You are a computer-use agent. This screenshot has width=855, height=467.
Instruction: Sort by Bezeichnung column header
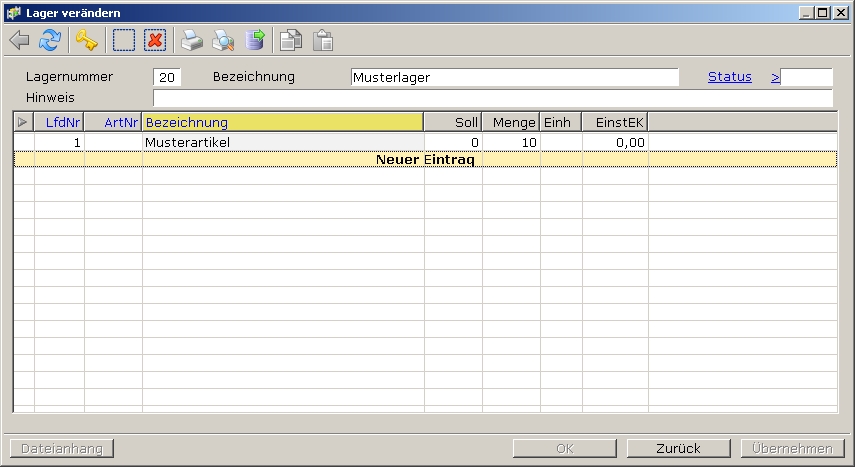pyautogui.click(x=283, y=122)
